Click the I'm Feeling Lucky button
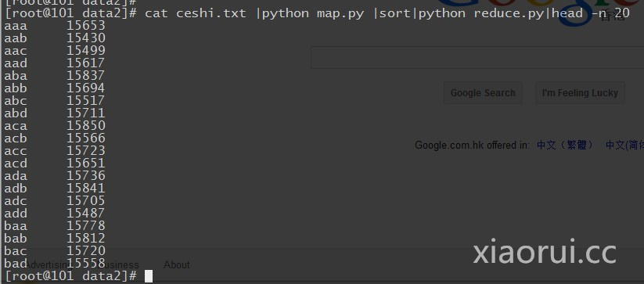The image size is (644, 284). click(580, 93)
